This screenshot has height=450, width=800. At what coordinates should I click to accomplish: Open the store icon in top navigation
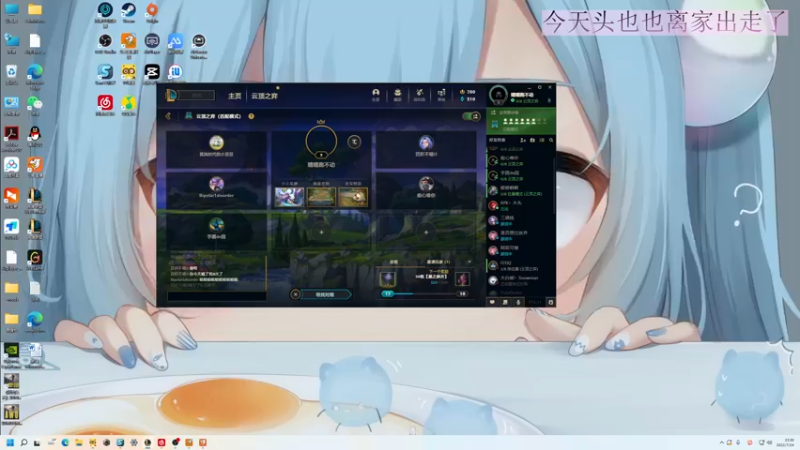441,95
